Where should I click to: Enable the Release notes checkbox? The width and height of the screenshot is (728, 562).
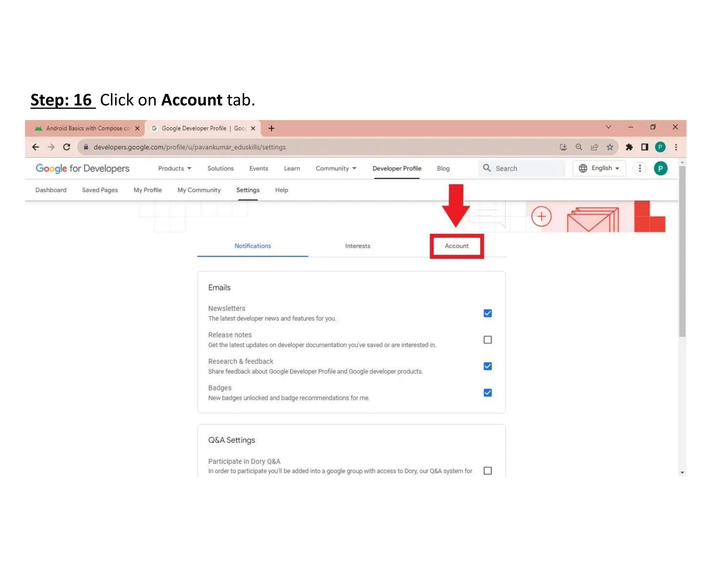click(487, 340)
